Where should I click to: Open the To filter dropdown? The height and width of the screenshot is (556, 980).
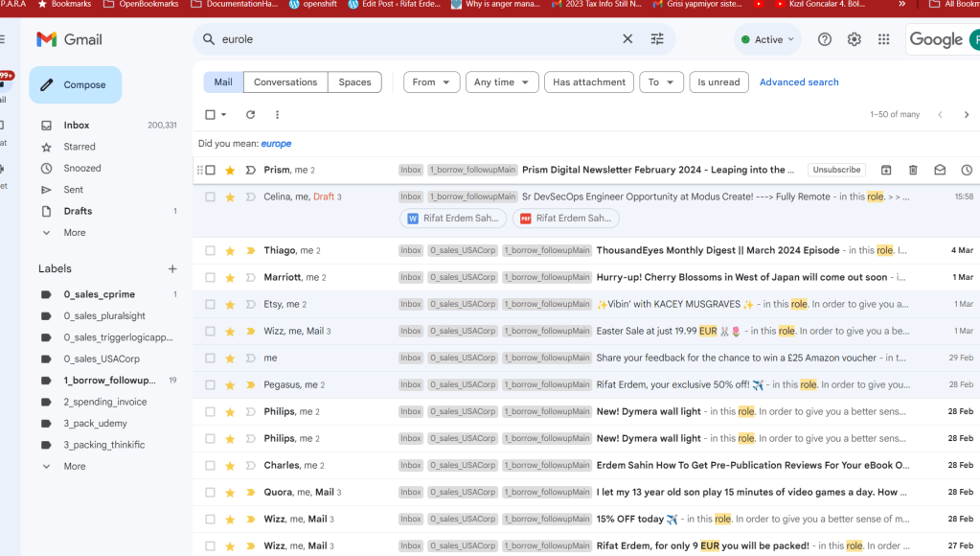[x=661, y=81]
